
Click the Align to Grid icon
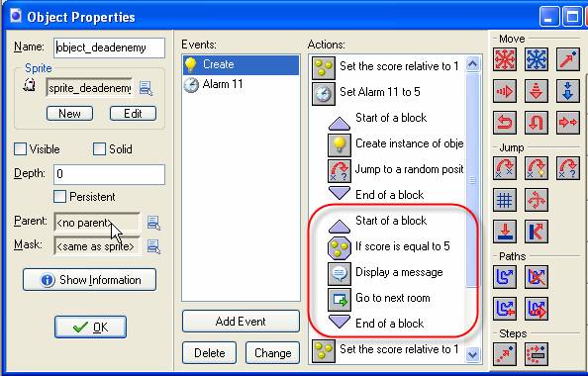click(505, 200)
